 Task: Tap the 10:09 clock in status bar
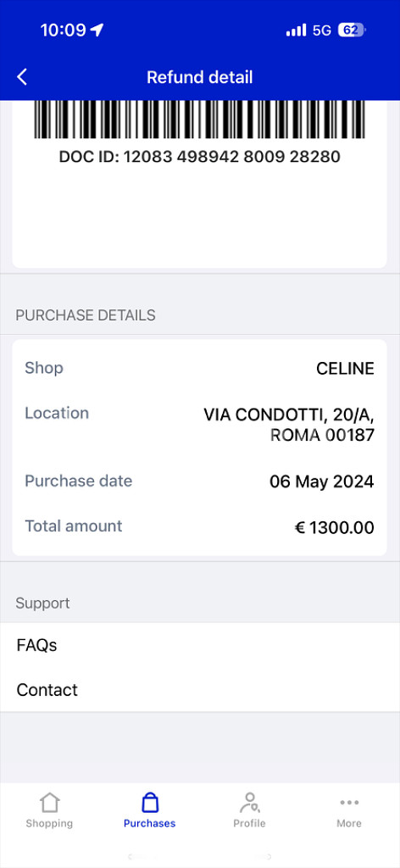tap(63, 30)
